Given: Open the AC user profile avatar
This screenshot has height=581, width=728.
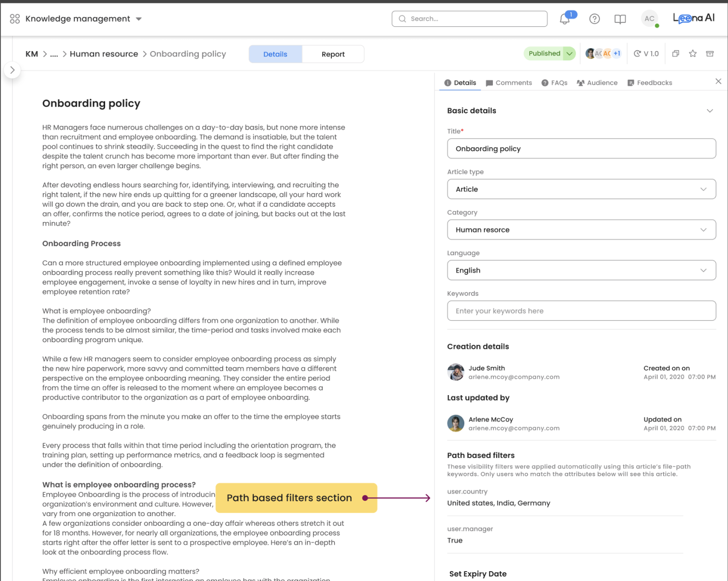Looking at the screenshot, I should (x=649, y=19).
